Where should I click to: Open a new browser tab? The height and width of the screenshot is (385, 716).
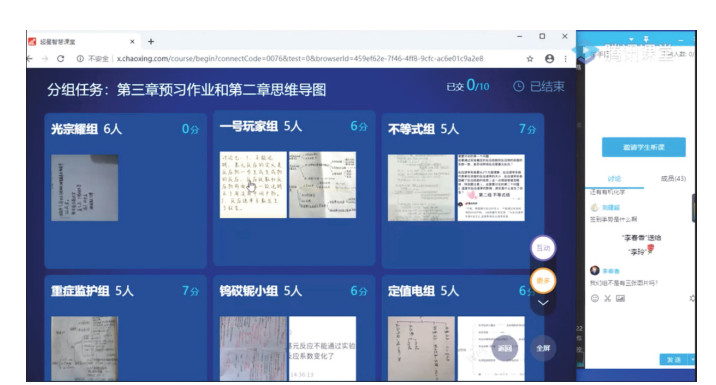click(x=151, y=42)
